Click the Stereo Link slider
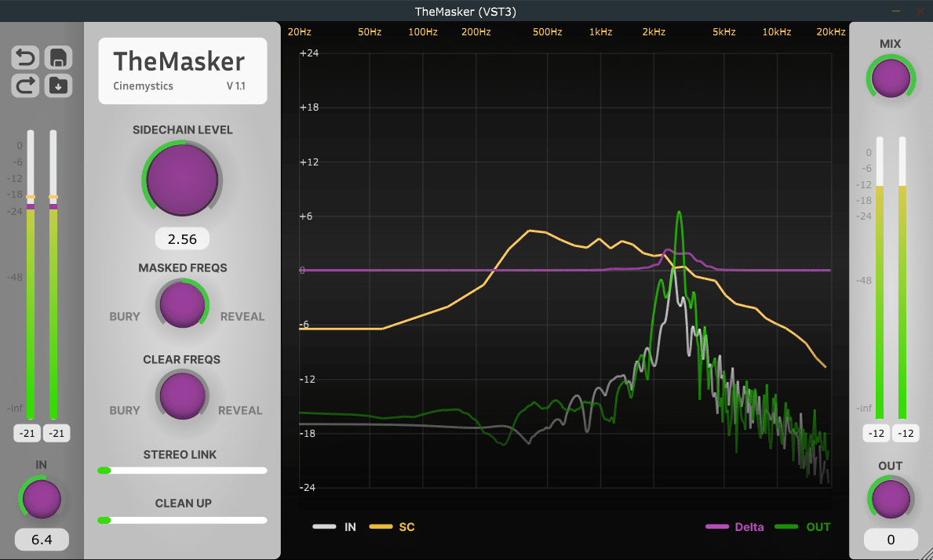Image resolution: width=933 pixels, height=560 pixels. [182, 471]
